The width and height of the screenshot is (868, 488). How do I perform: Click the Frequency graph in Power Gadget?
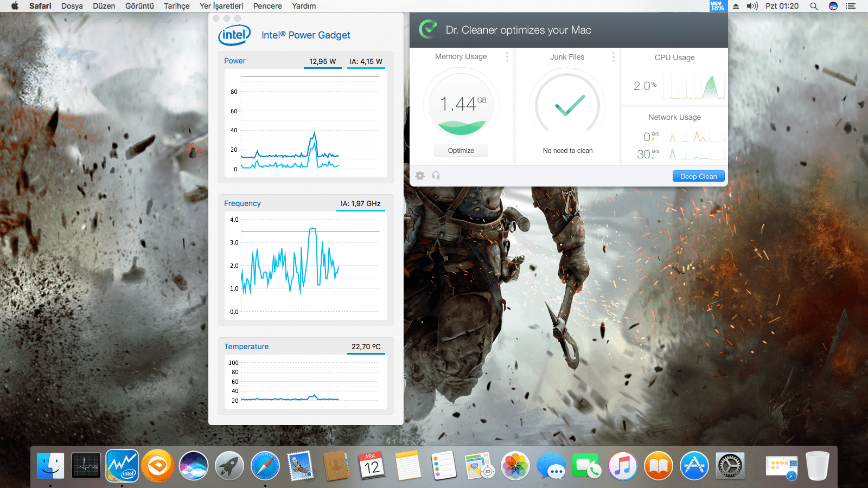(306, 266)
